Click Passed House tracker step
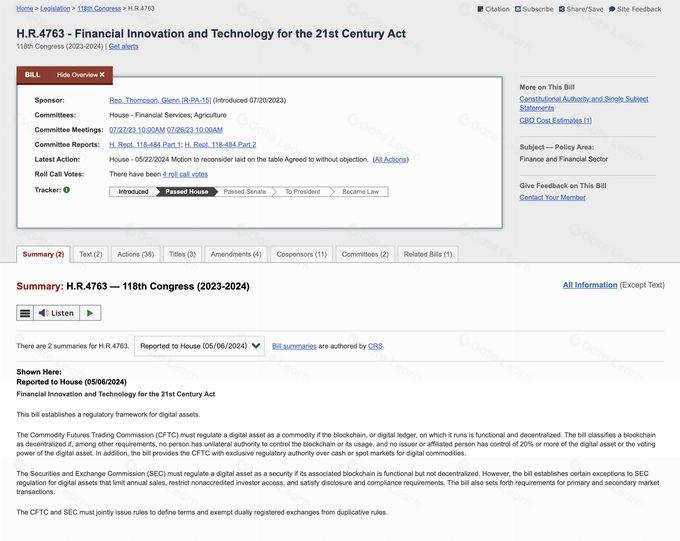The image size is (680, 541). pyautogui.click(x=187, y=191)
